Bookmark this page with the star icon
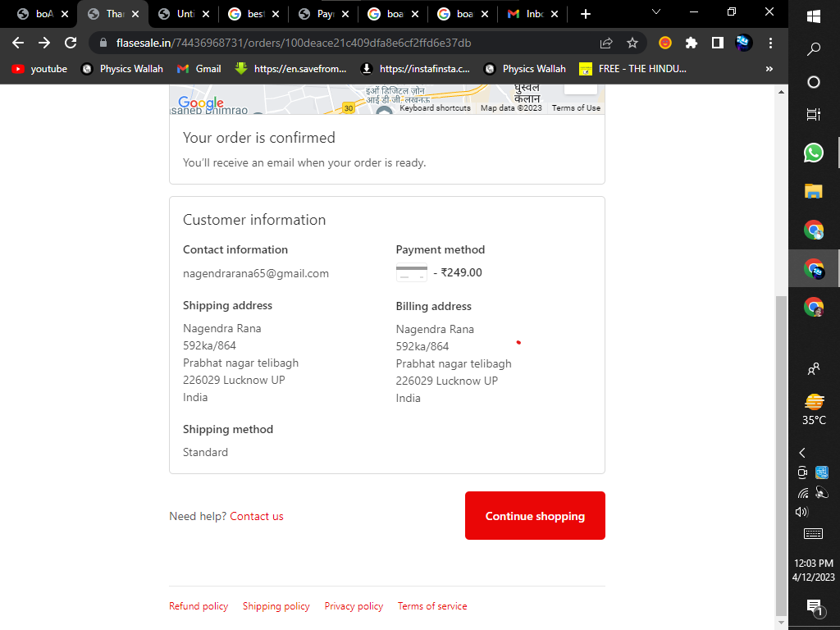The image size is (840, 630). [x=632, y=43]
